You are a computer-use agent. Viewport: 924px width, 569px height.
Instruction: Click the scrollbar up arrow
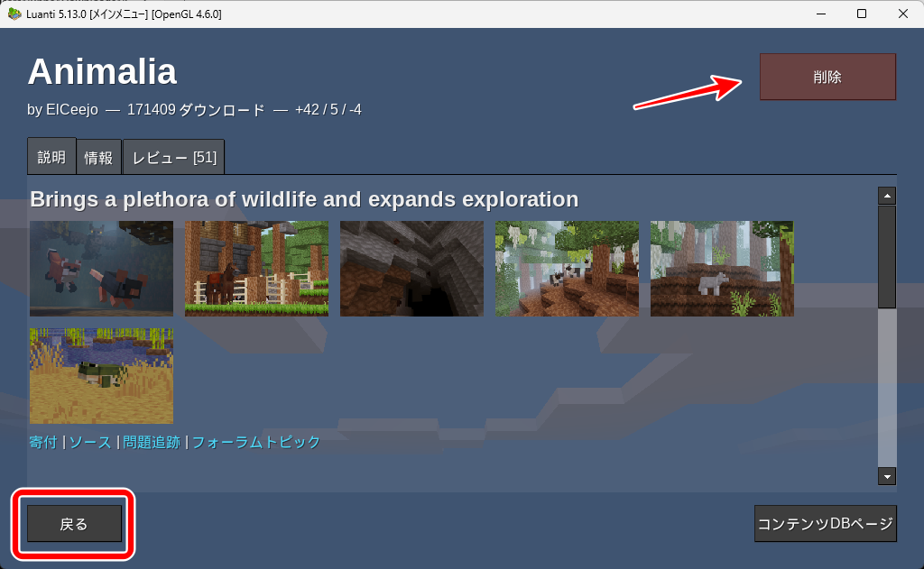[x=887, y=196]
